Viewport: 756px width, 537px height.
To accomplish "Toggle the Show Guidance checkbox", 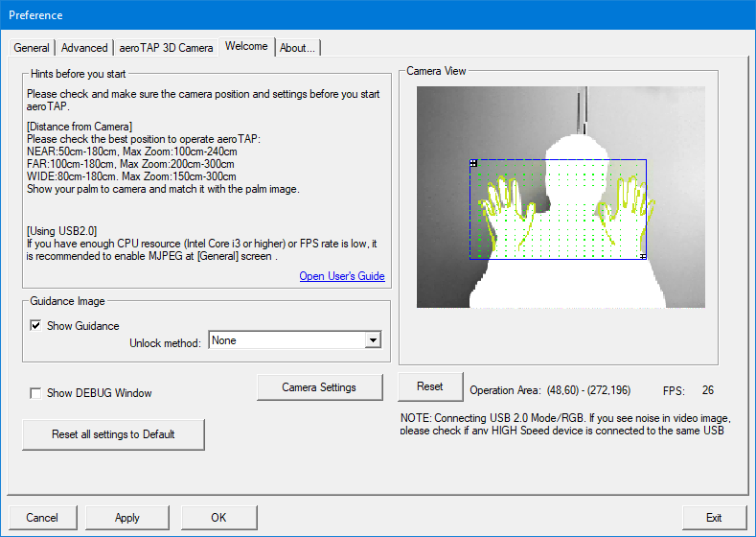I will click(35, 326).
